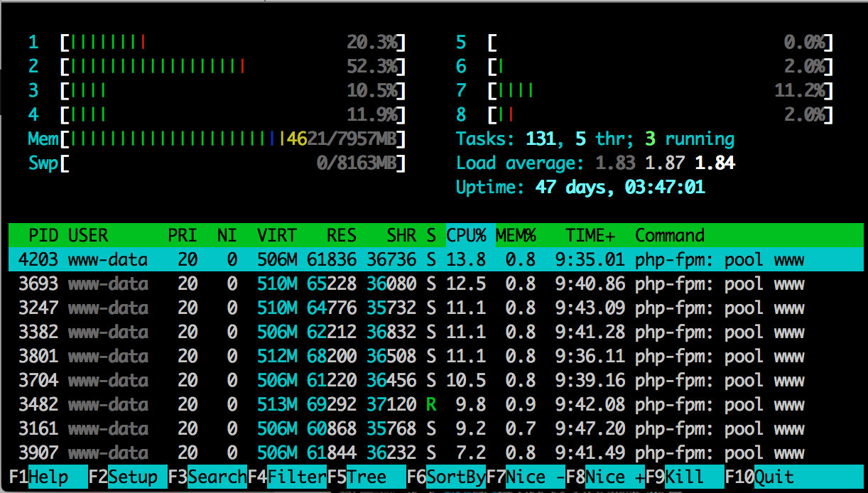Image resolution: width=868 pixels, height=493 pixels.
Task: Click the S state column header
Action: [431, 235]
